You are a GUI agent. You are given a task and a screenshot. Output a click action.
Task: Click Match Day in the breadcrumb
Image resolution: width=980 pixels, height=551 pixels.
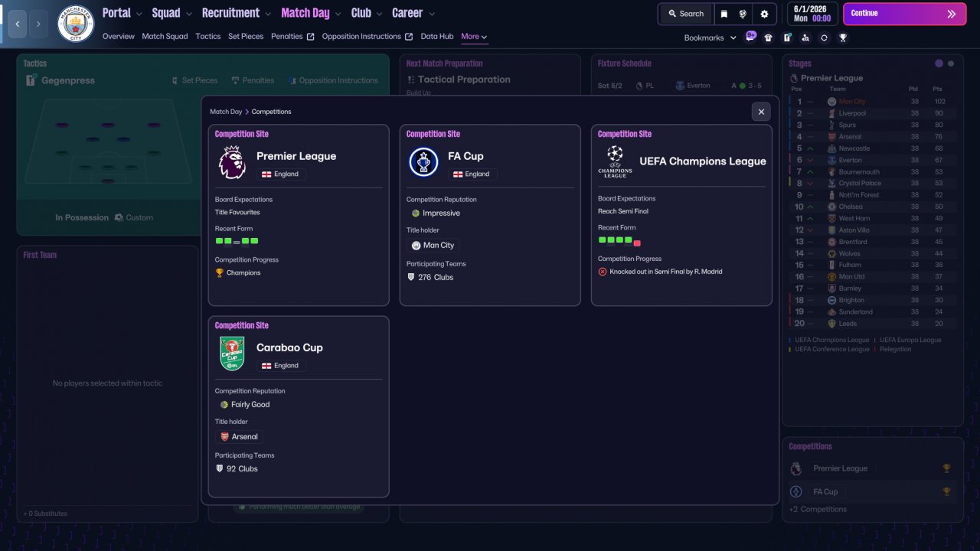point(226,112)
